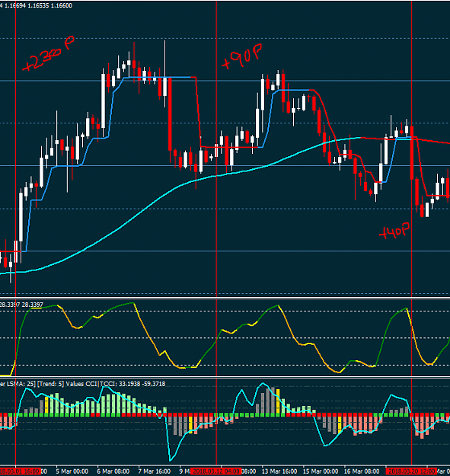450x476 pixels.
Task: Select the handwritten +230P annotation
Action: point(49,55)
